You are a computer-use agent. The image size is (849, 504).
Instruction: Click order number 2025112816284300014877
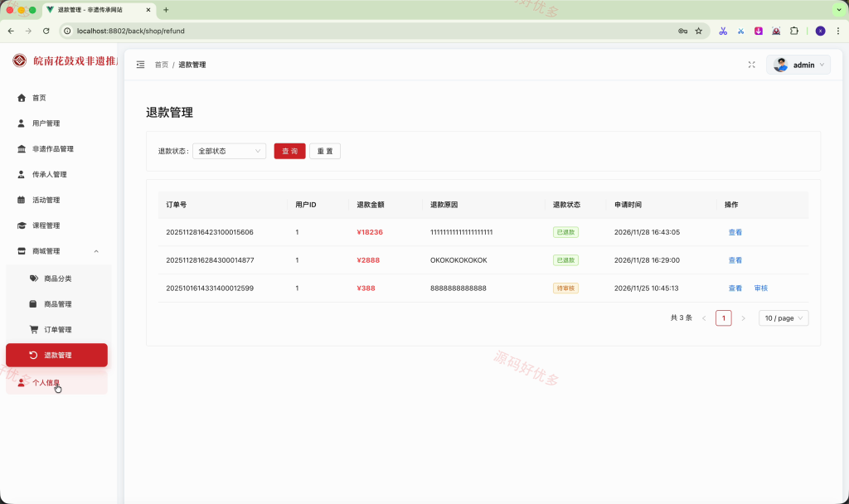(210, 260)
